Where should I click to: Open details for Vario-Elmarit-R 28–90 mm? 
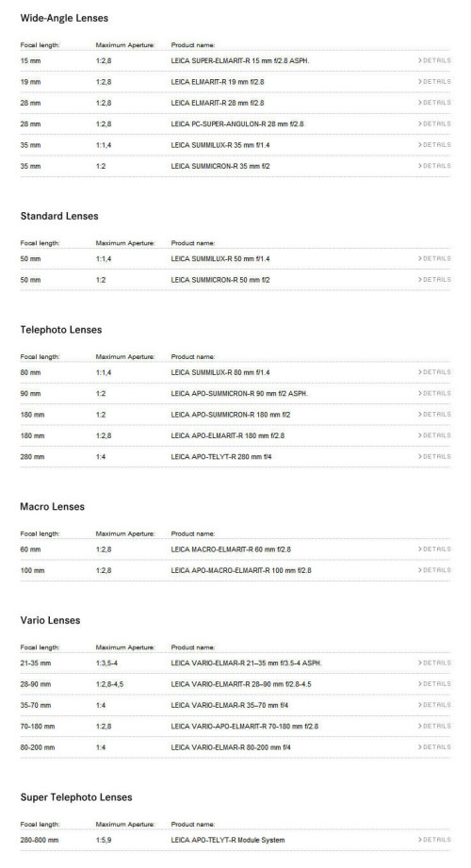tap(434, 684)
